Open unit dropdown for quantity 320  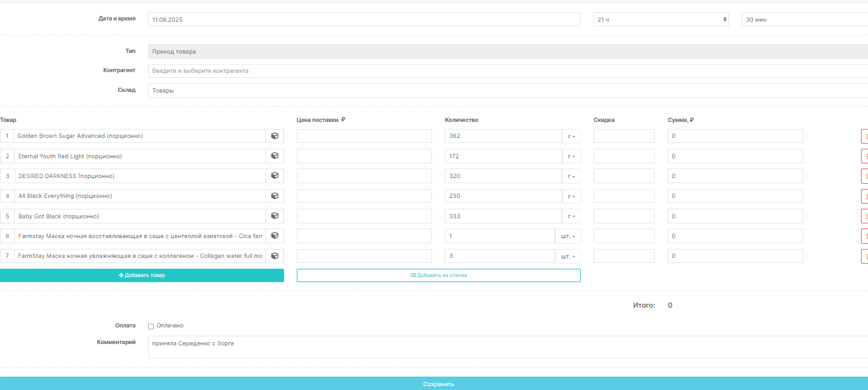pos(571,176)
